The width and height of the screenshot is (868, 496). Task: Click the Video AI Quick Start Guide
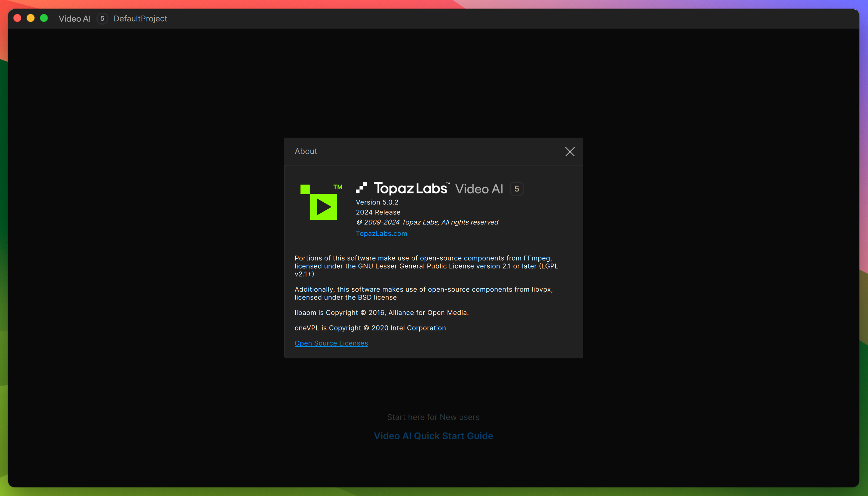click(x=433, y=436)
